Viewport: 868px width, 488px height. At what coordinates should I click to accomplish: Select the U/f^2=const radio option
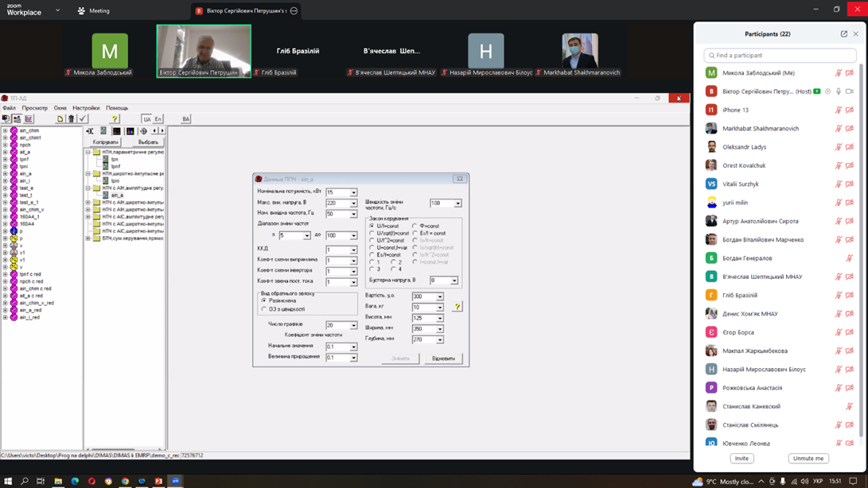372,240
